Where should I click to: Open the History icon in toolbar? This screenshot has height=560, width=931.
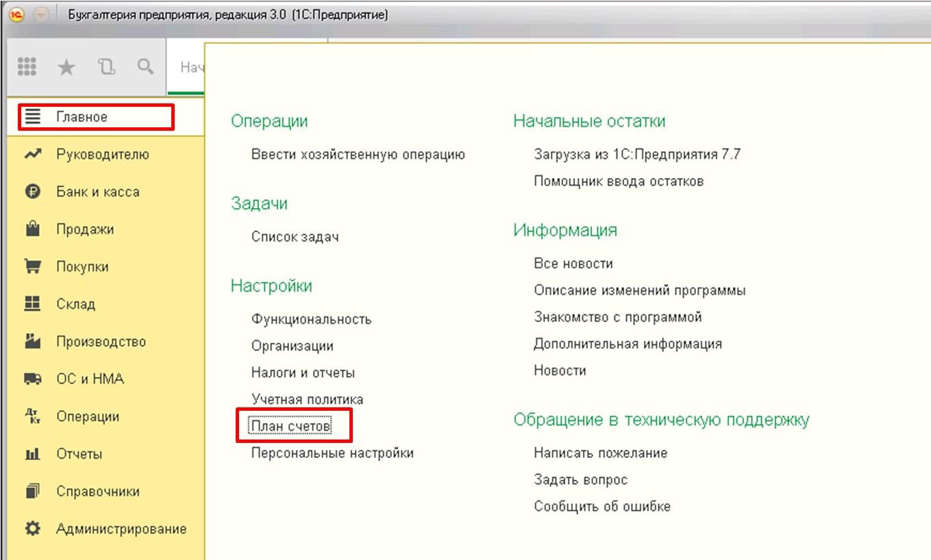[105, 66]
